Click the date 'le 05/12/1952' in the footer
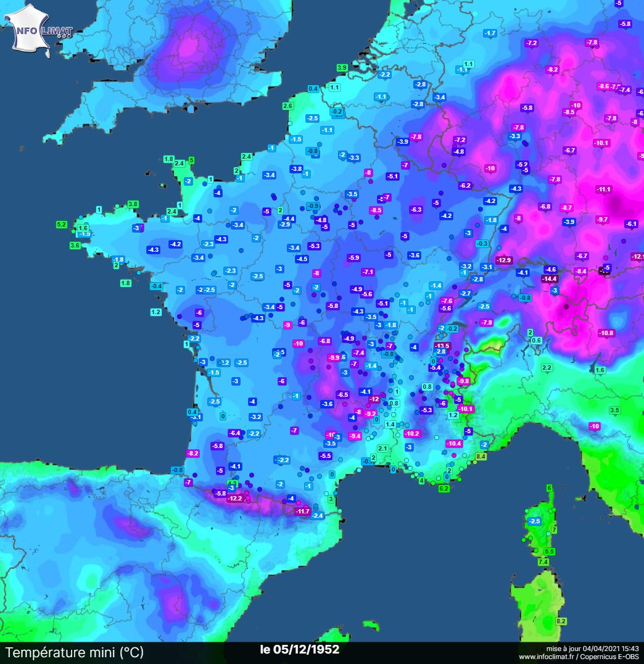 [x=298, y=650]
